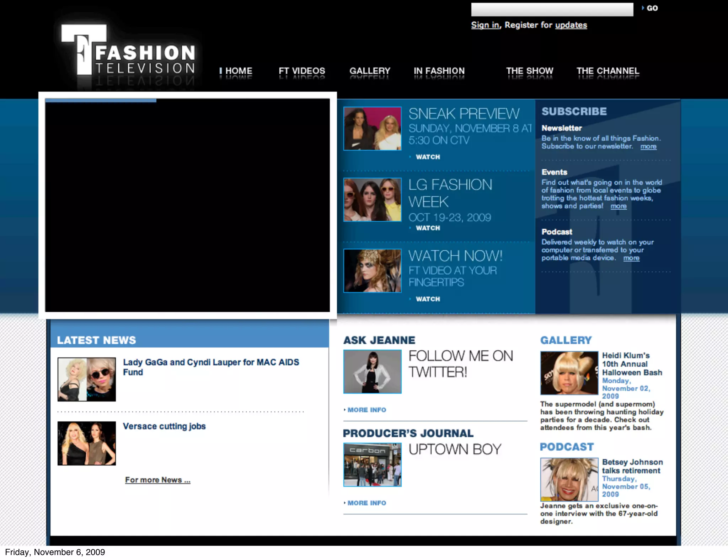Click the FOLLOW ME ON TWITTER headline

click(461, 364)
